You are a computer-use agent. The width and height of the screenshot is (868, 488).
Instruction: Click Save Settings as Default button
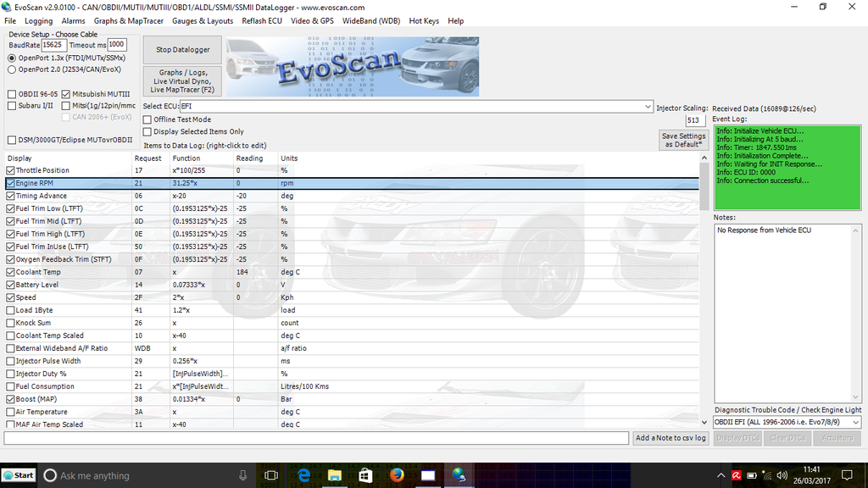(684, 140)
